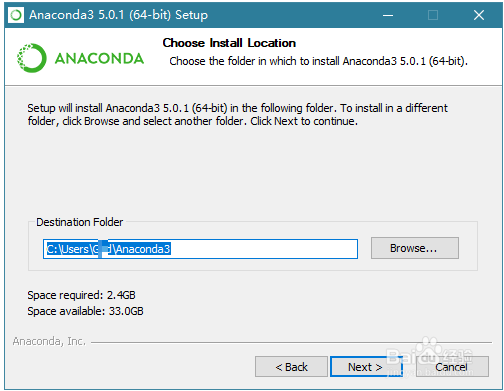Click the green Anaconda ring logo

[32, 58]
